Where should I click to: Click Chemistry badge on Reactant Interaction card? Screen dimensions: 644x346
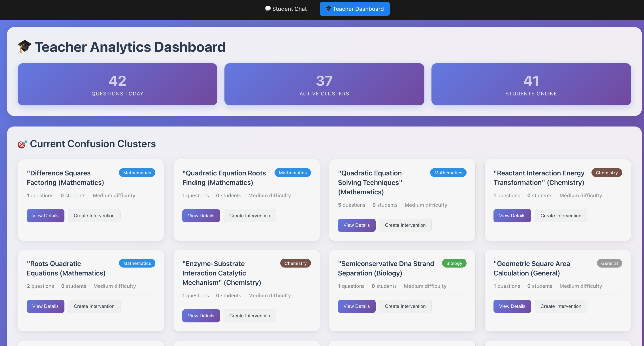[606, 173]
